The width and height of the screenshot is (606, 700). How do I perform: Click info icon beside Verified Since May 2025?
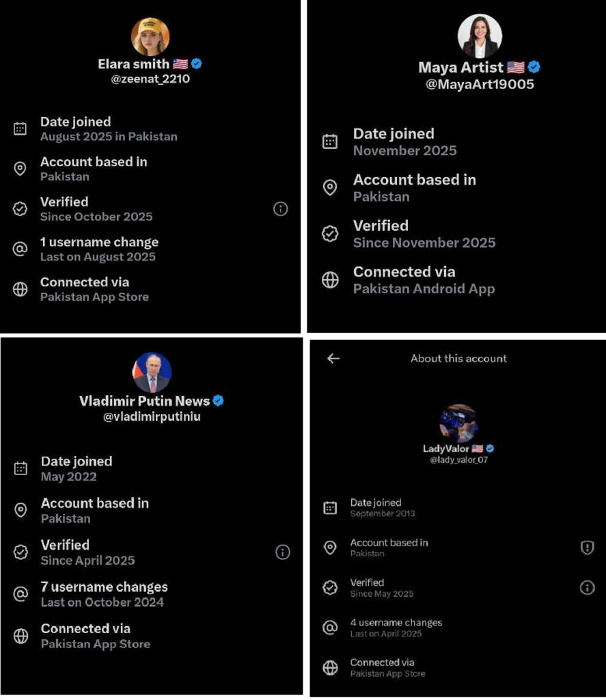click(x=587, y=587)
